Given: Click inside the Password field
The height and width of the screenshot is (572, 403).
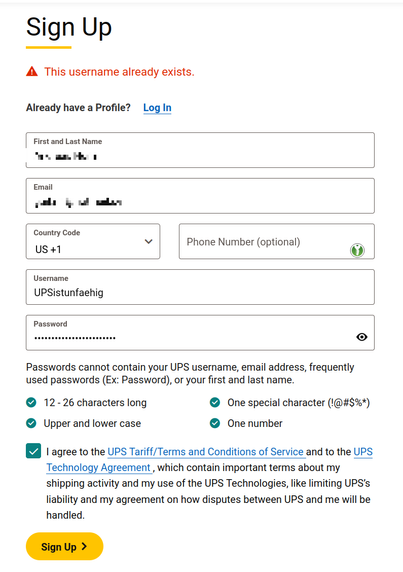Looking at the screenshot, I should click(200, 333).
